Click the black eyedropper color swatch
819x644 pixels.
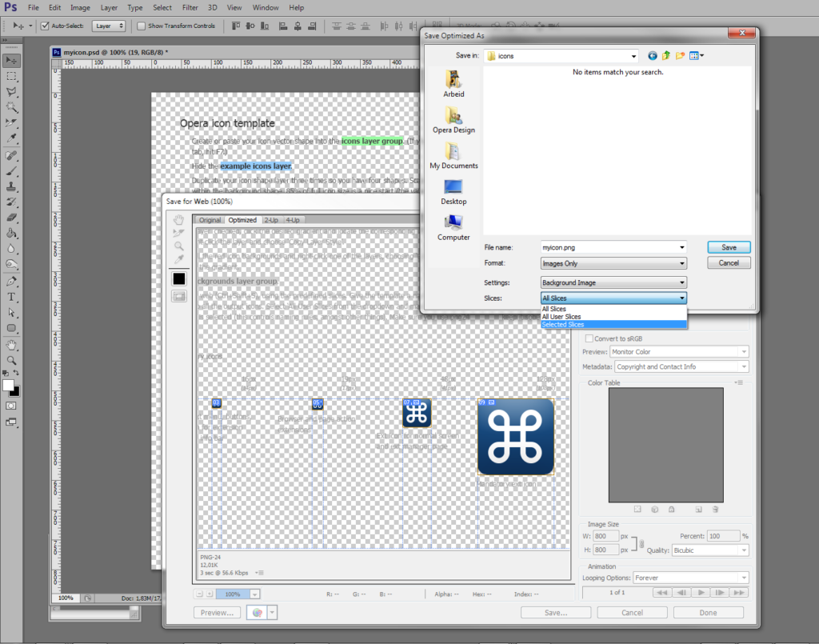[178, 278]
